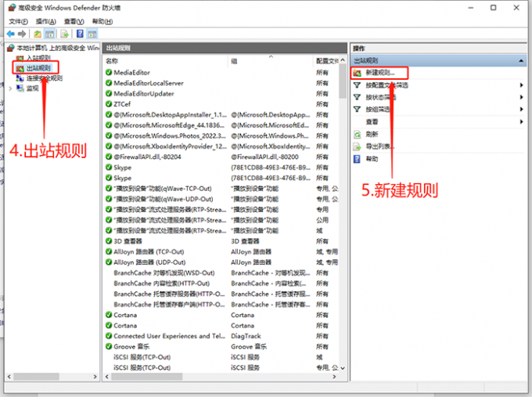The width and height of the screenshot is (532, 397).
Task: Select the 入站规则 tree node
Action: click(38, 58)
